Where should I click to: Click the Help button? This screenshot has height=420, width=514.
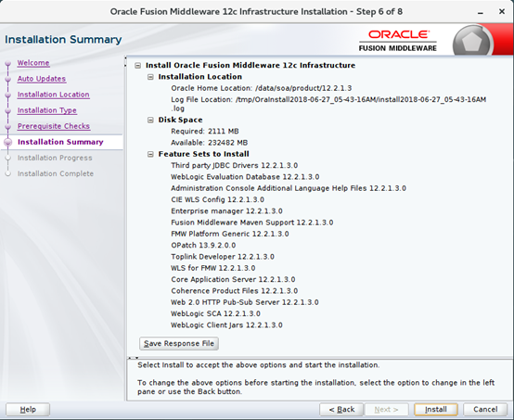tap(28, 410)
